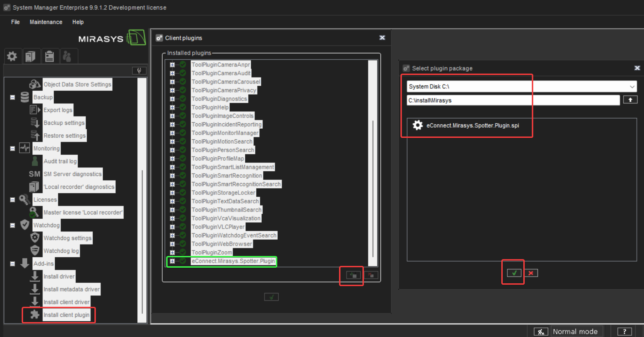The width and height of the screenshot is (644, 337).
Task: Click the red remove plugin icon
Action: coord(371,274)
